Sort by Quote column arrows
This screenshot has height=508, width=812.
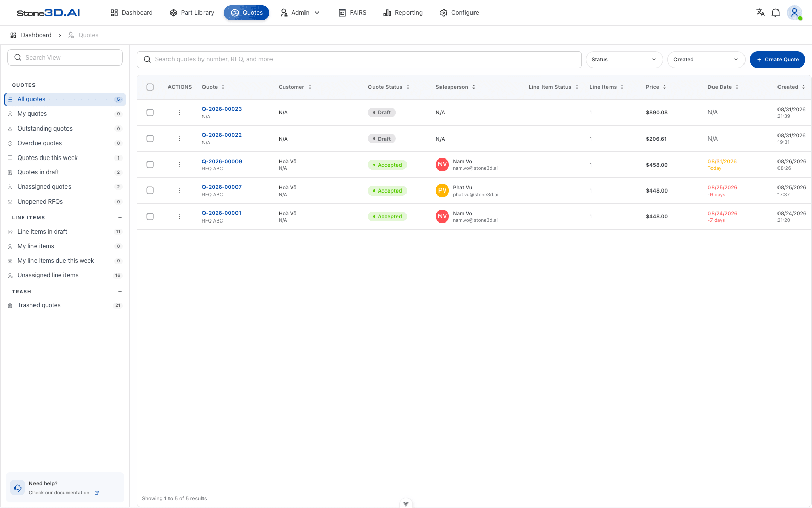(x=223, y=87)
